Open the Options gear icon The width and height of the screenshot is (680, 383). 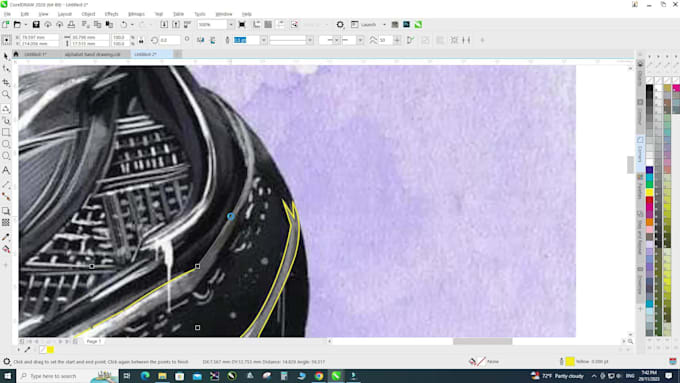(340, 25)
